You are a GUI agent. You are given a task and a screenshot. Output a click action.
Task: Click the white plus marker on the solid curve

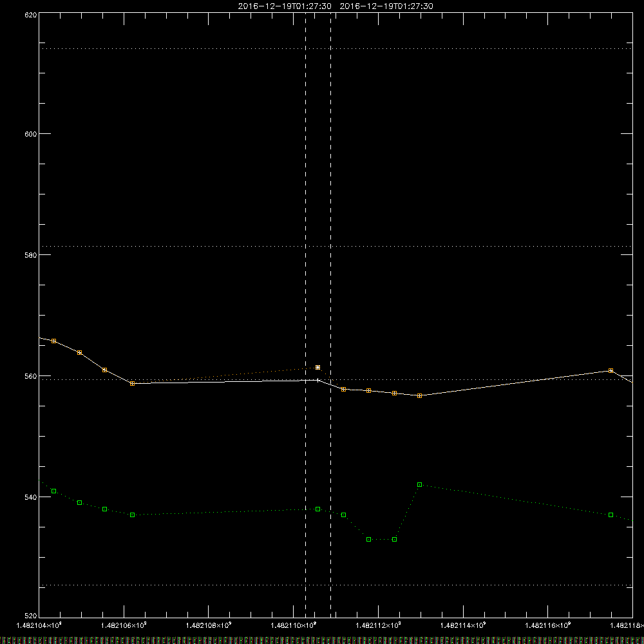(x=318, y=381)
